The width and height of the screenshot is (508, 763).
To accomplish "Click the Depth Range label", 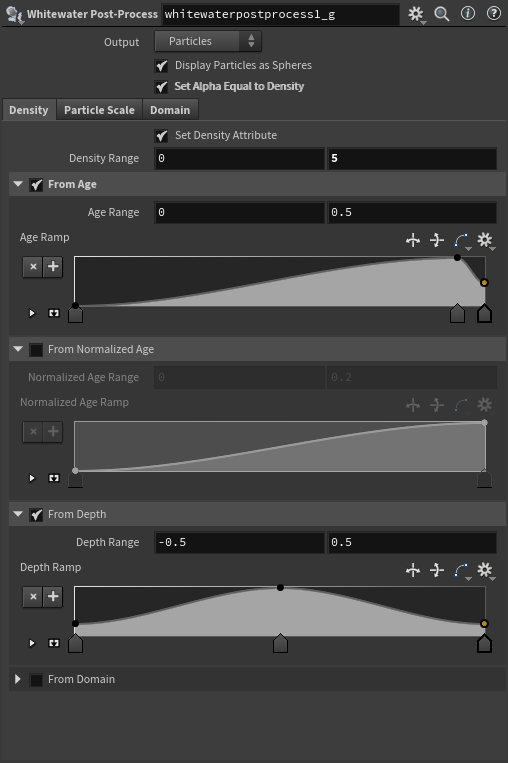I will [x=108, y=543].
